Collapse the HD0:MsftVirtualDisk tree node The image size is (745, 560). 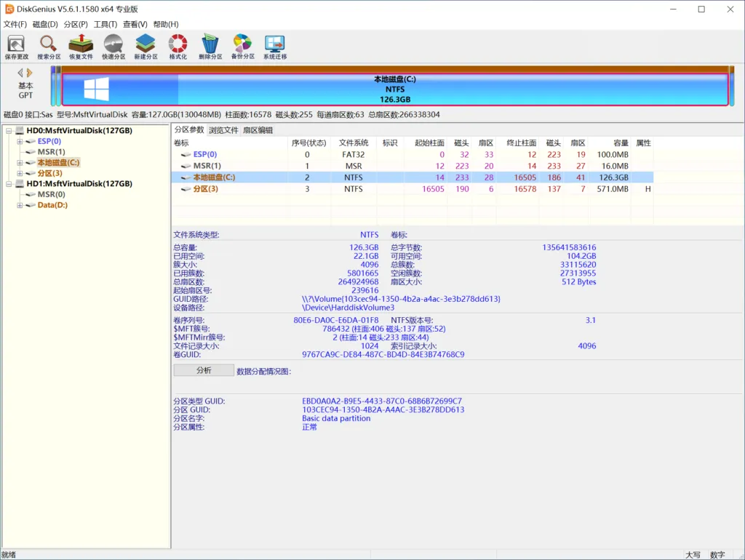tap(9, 130)
